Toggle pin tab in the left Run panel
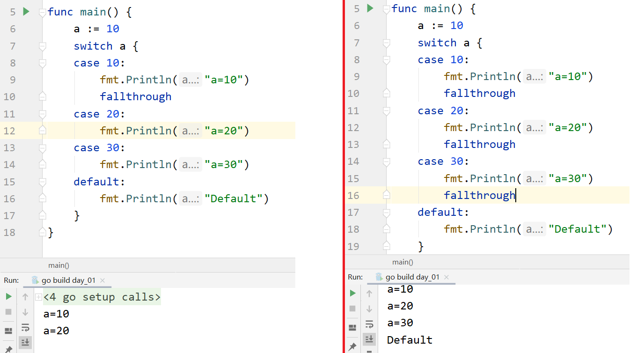Image resolution: width=644 pixels, height=353 pixels. tap(8, 349)
